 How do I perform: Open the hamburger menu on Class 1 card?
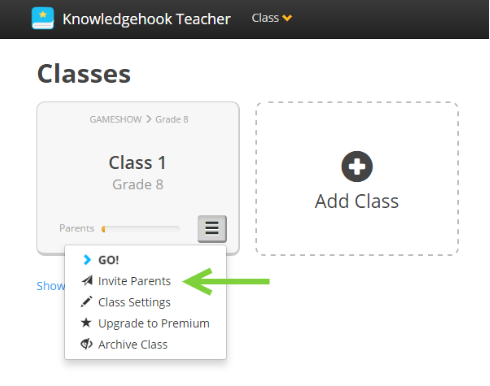(x=212, y=229)
